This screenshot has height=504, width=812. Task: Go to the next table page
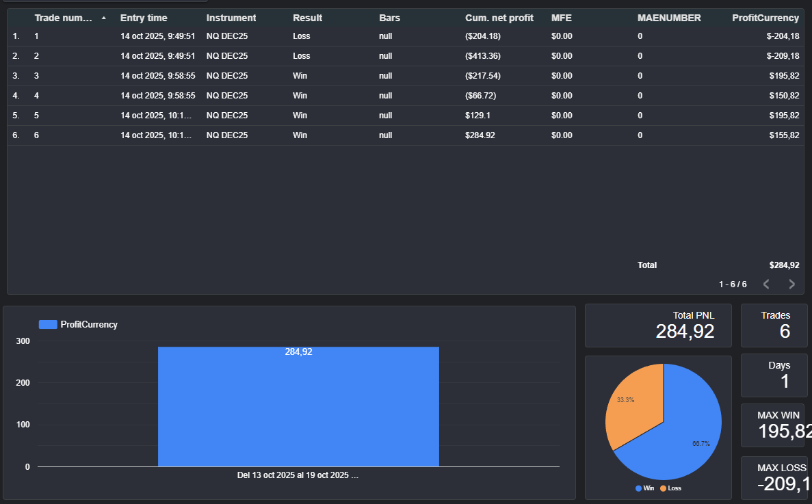tap(791, 284)
